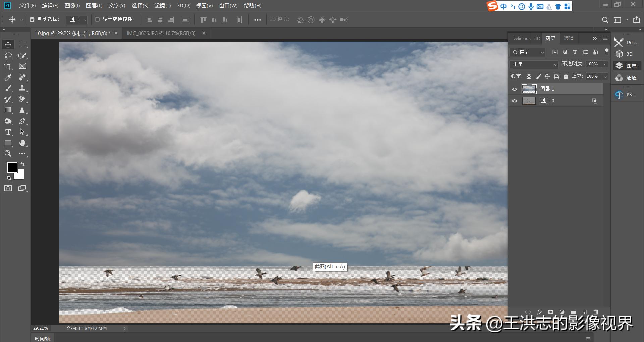Screen dimensions: 644x342
Task: Open the blending mode dropdown showing 正常
Action: pos(533,64)
